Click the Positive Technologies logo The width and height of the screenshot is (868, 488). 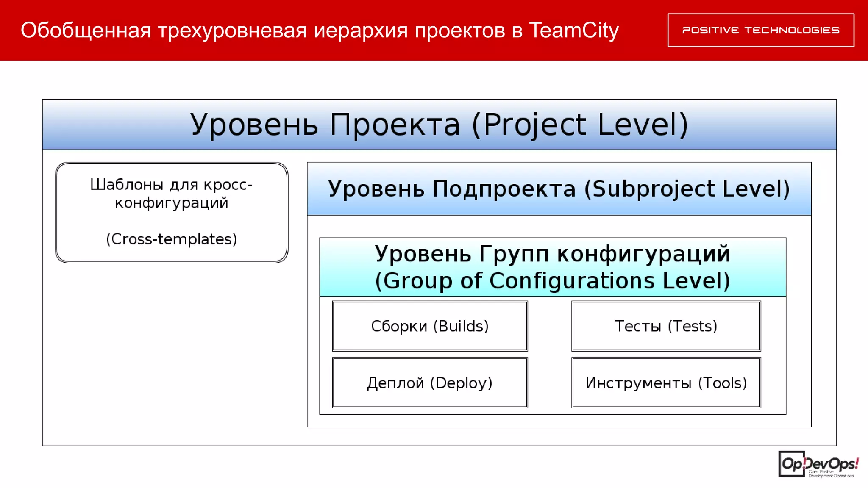[x=761, y=30]
